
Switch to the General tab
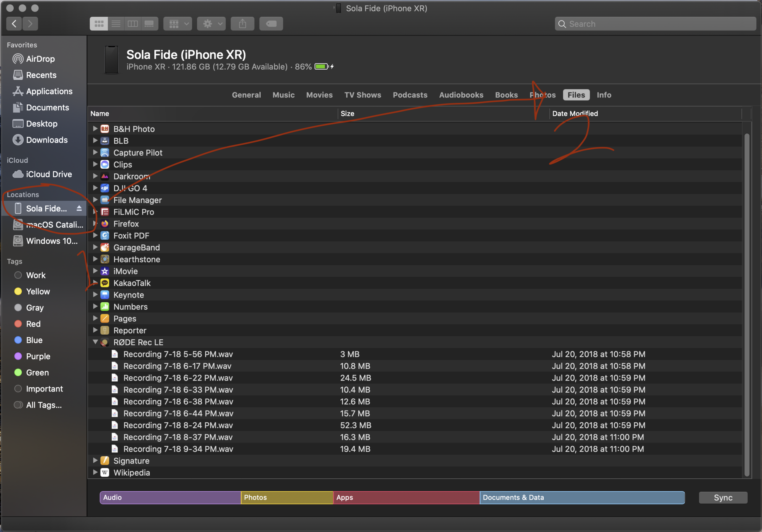click(246, 95)
